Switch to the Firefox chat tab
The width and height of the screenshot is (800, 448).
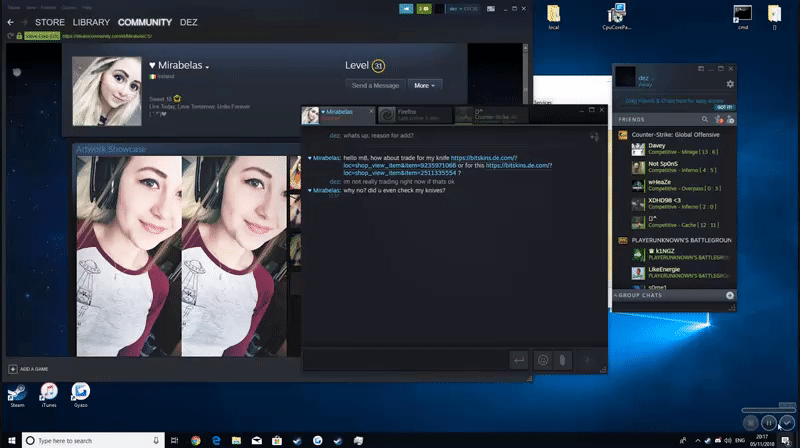415,115
